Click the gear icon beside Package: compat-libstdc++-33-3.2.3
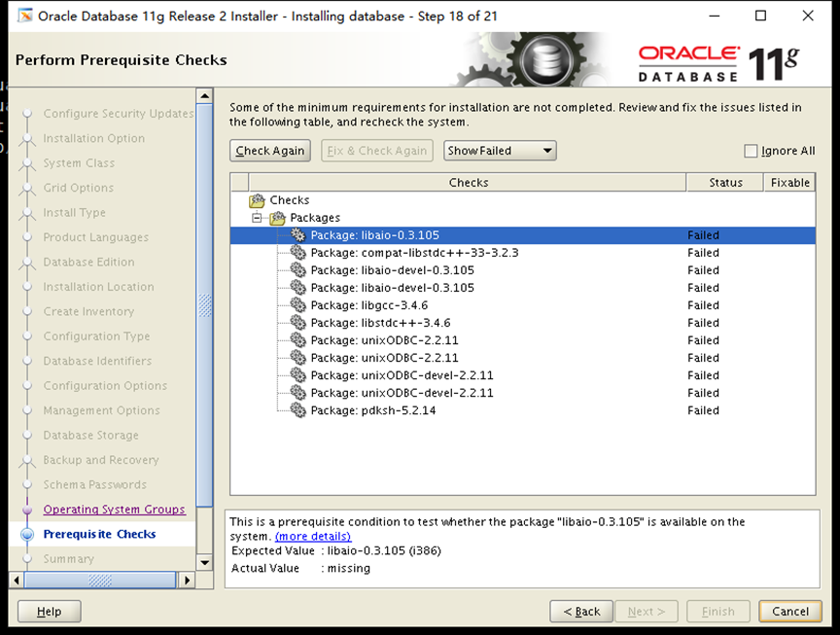This screenshot has width=840, height=635. 297,252
